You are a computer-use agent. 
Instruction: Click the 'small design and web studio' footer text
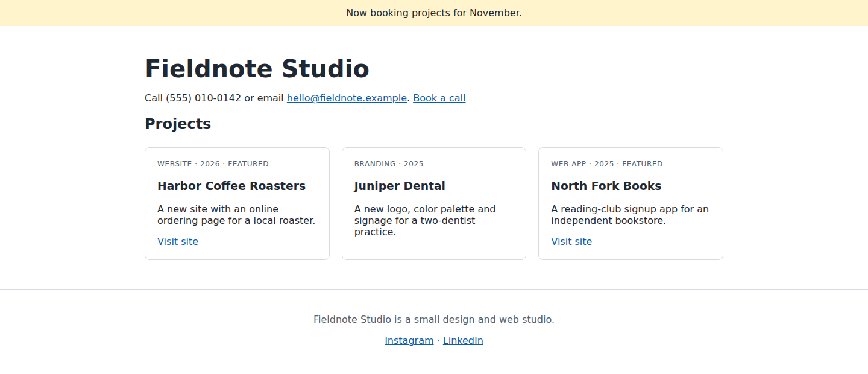click(x=434, y=319)
